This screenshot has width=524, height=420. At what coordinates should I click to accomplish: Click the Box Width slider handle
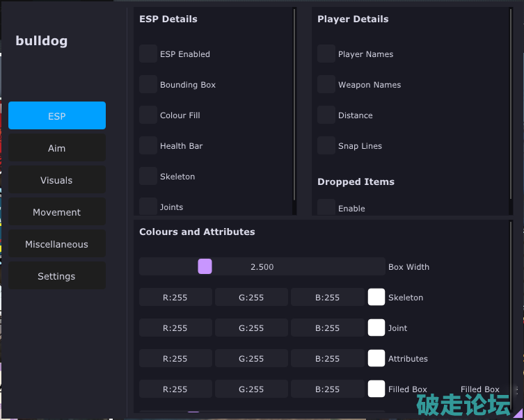tap(205, 267)
